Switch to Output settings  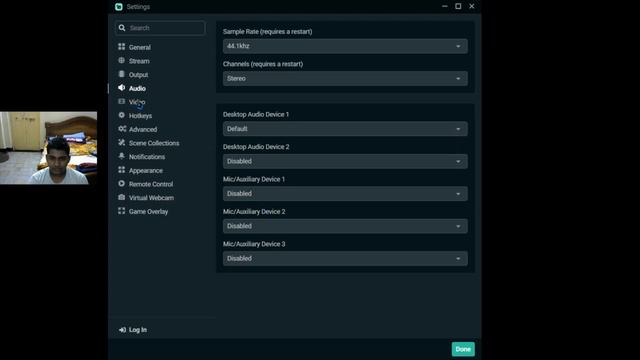[138, 75]
